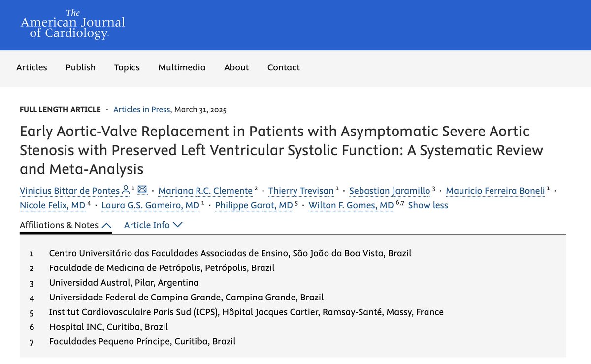This screenshot has height=364, width=591.
Task: Open the Articles menu
Action: (x=32, y=67)
